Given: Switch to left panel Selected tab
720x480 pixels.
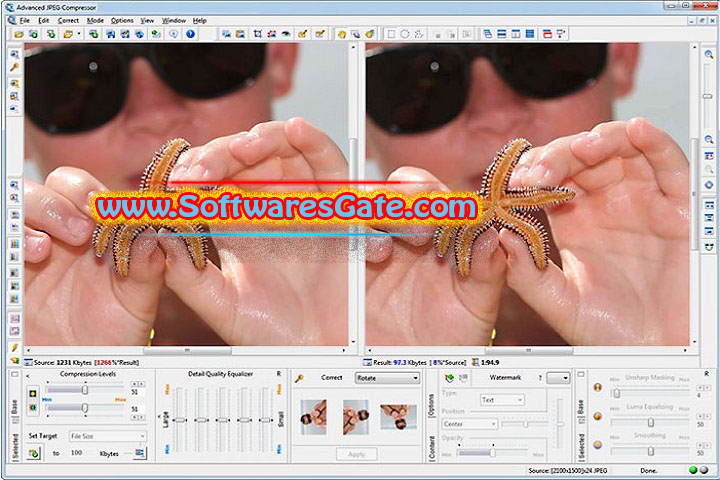Looking at the screenshot, I should point(15,447).
